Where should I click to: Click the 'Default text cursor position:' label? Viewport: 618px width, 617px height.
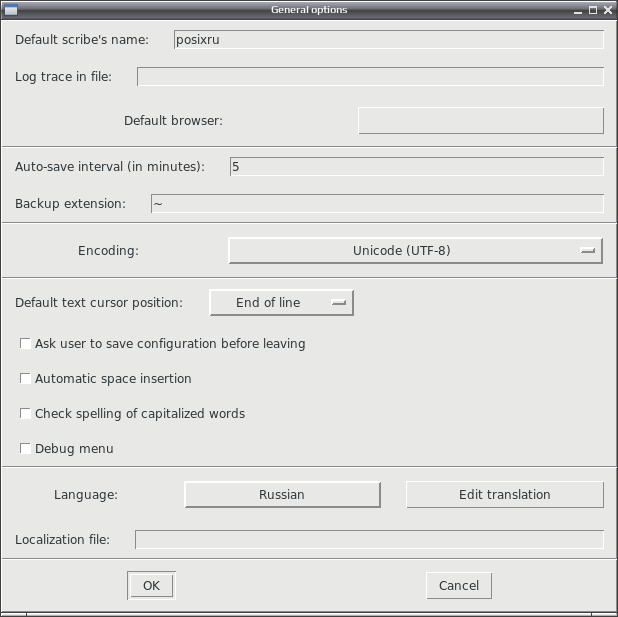(99, 303)
